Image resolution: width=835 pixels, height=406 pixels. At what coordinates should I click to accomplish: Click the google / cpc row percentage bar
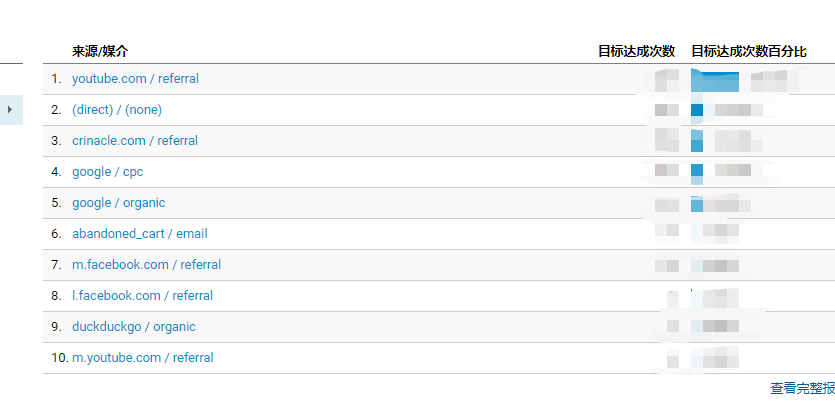(x=697, y=174)
